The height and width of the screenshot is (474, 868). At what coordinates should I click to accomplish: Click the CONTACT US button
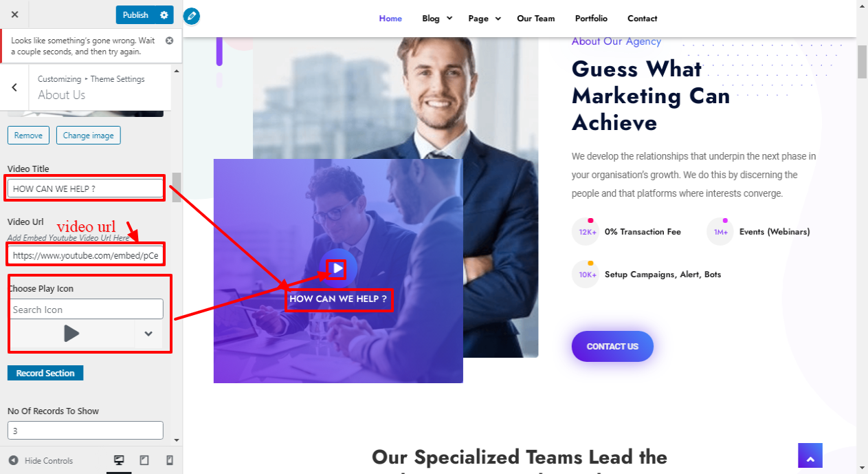[612, 346]
